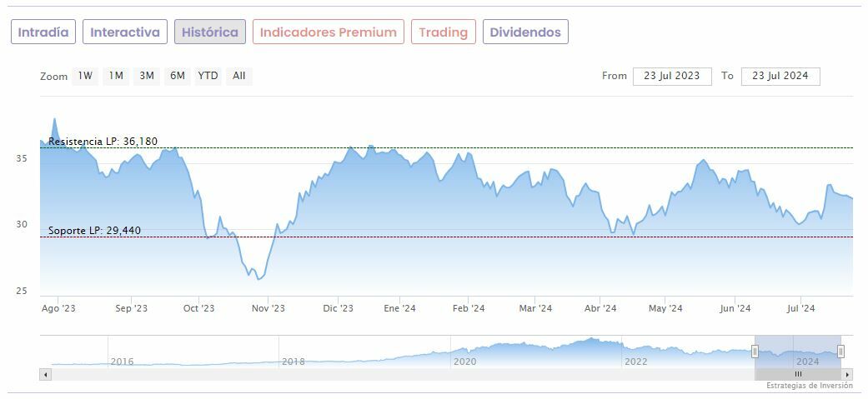
Task: Click the scrollbar right arrow
Action: 847,375
